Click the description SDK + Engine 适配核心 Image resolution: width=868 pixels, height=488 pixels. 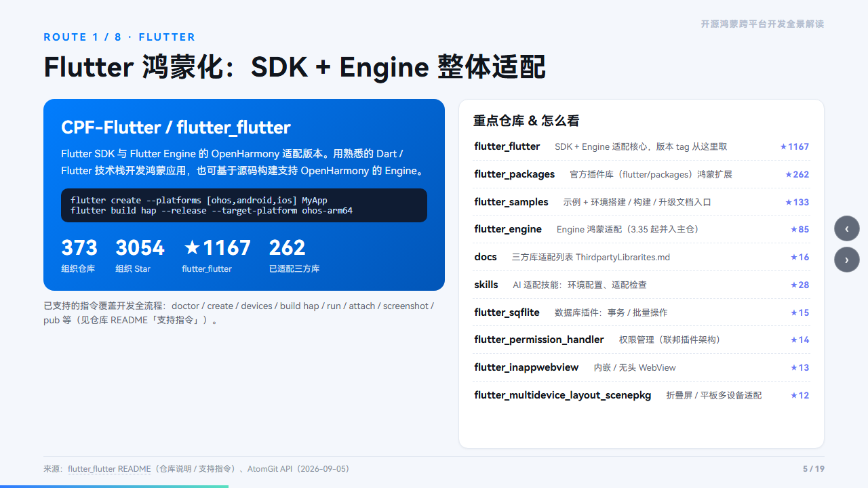pyautogui.click(x=641, y=146)
